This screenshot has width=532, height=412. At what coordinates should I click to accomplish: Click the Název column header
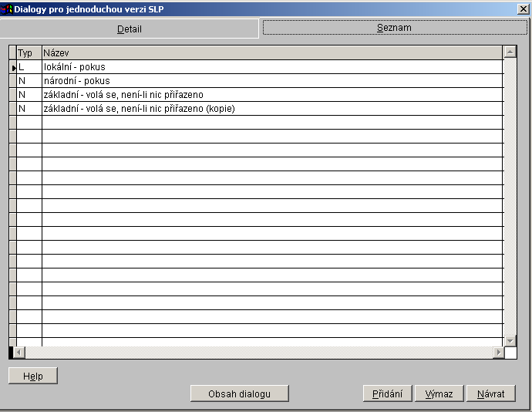coord(270,53)
